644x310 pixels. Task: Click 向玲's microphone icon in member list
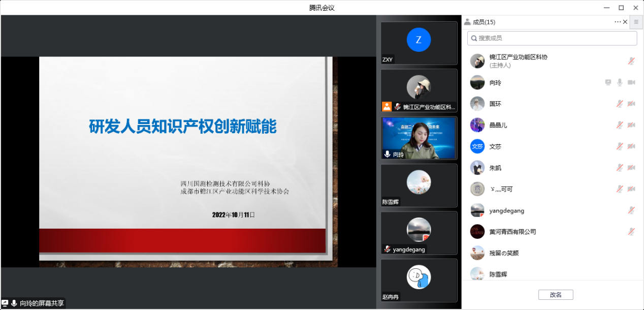tap(619, 82)
